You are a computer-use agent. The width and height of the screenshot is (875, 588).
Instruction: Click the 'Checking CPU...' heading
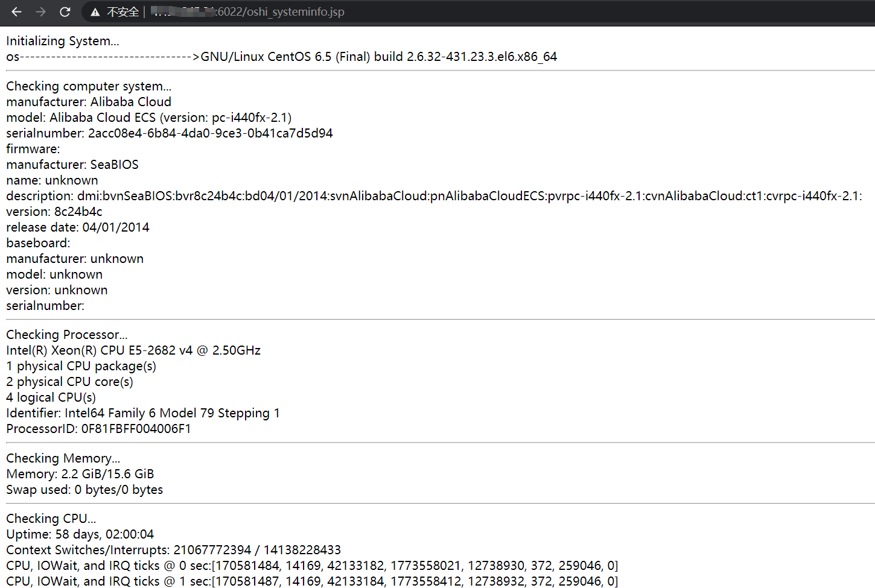tap(51, 519)
